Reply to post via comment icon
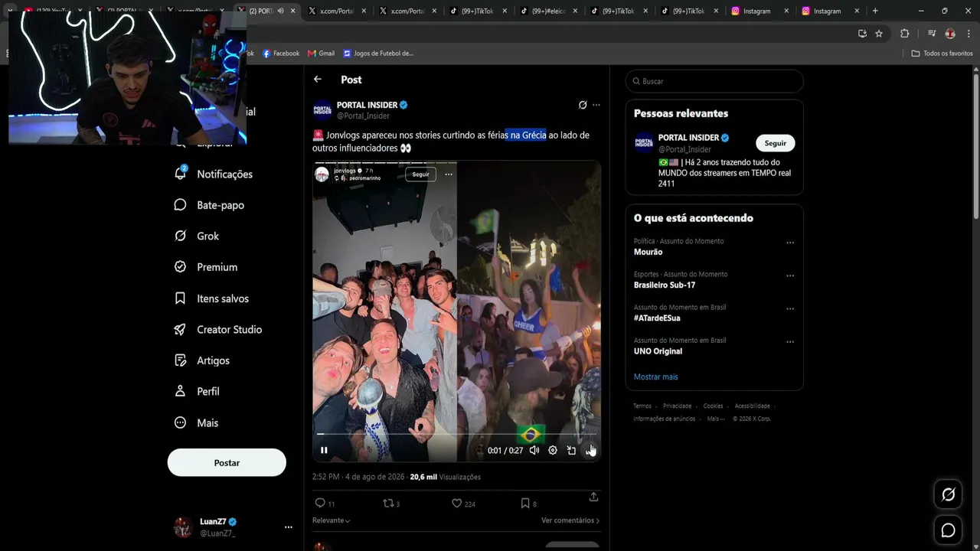The image size is (980, 551). (320, 503)
